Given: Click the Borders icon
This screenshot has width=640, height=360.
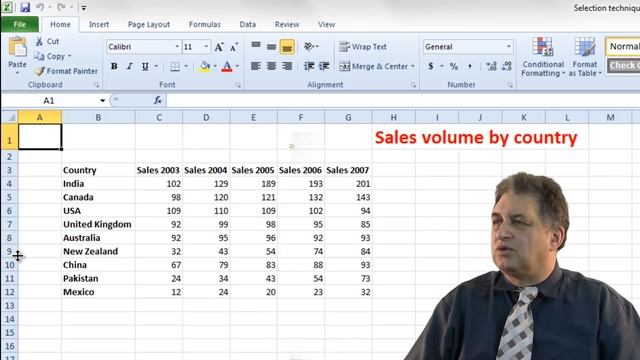Looking at the screenshot, I should tap(175, 67).
